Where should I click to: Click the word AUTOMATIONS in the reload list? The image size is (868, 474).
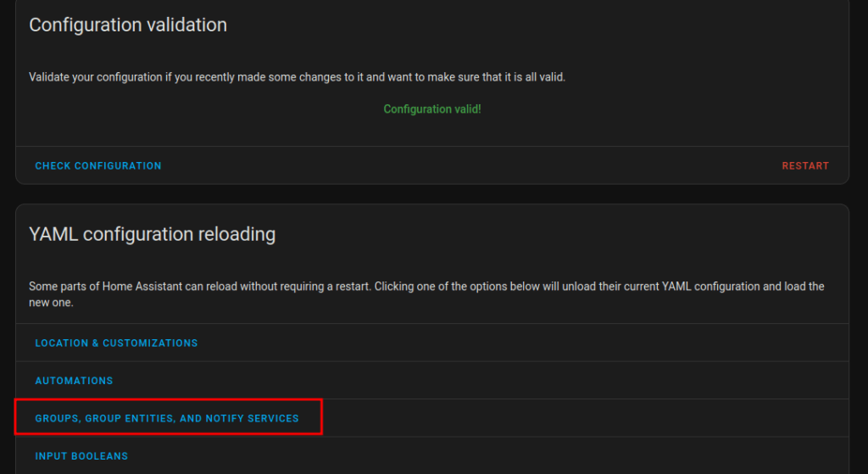[x=74, y=381]
